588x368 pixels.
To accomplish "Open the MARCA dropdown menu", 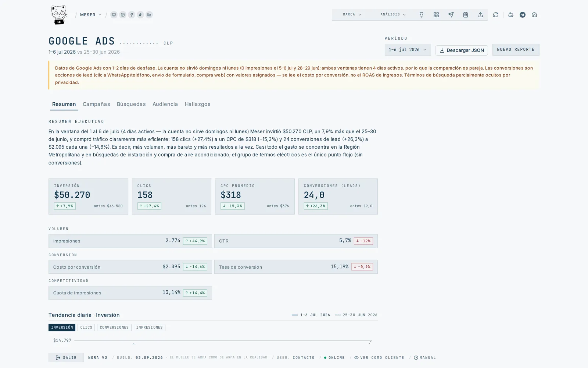I will [x=352, y=15].
